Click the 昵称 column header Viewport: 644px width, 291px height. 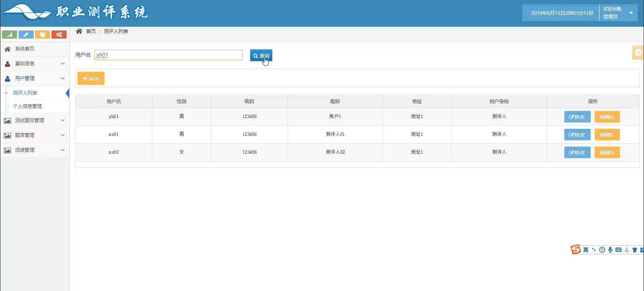click(x=335, y=101)
